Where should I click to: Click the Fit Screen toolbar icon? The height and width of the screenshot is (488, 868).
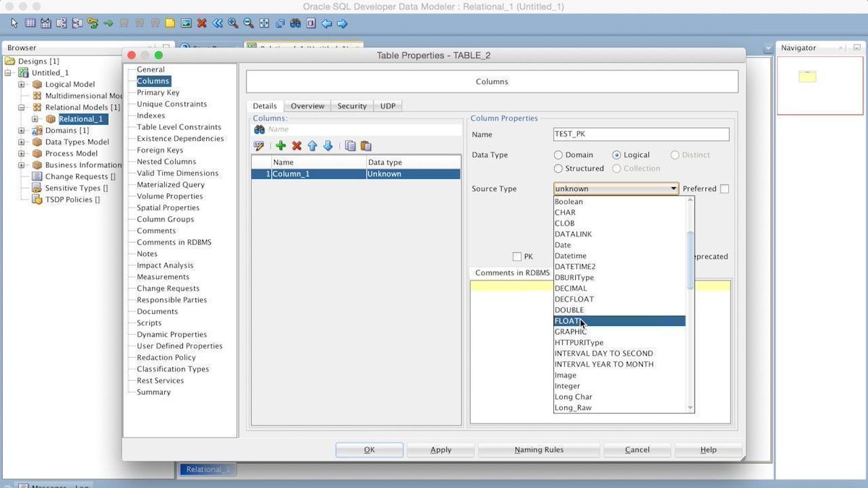[264, 23]
